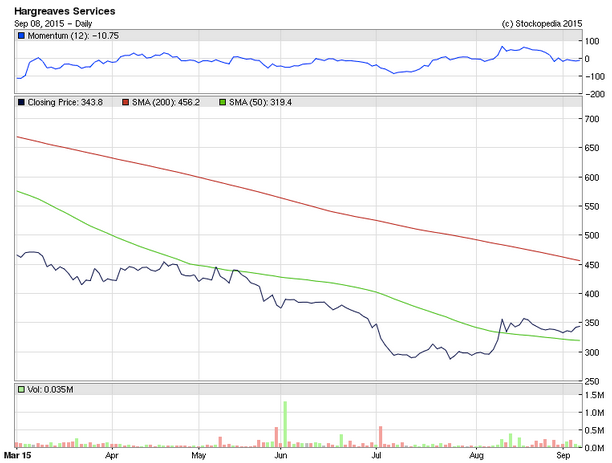Click the 450 price axis label

coord(592,265)
